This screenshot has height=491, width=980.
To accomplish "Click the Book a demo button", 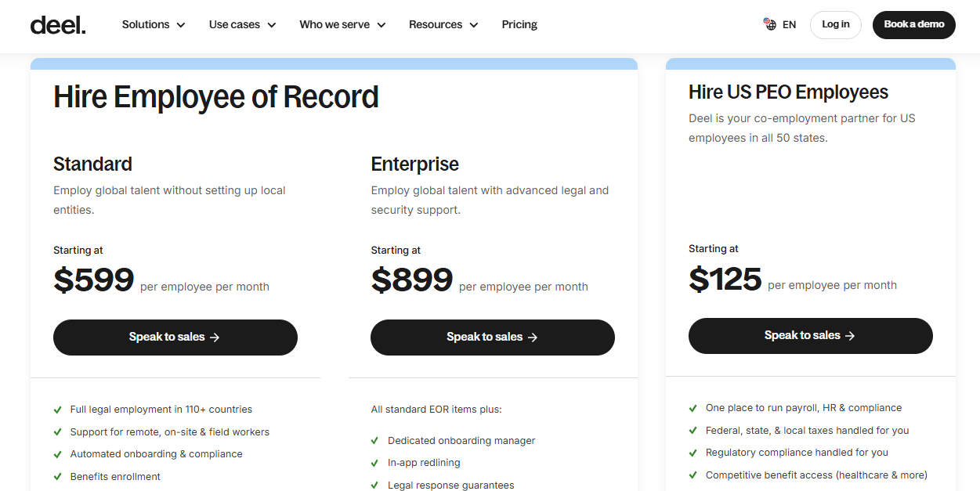I will coord(914,24).
